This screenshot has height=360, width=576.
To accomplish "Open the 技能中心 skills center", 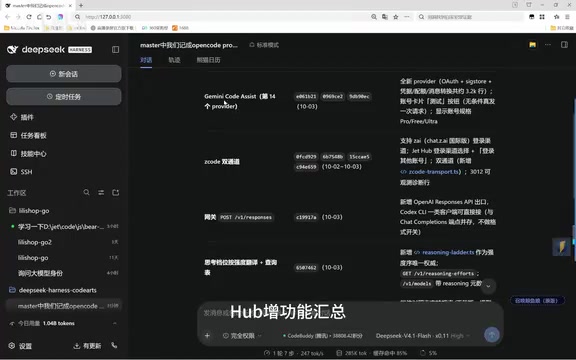I will click(x=28, y=154).
